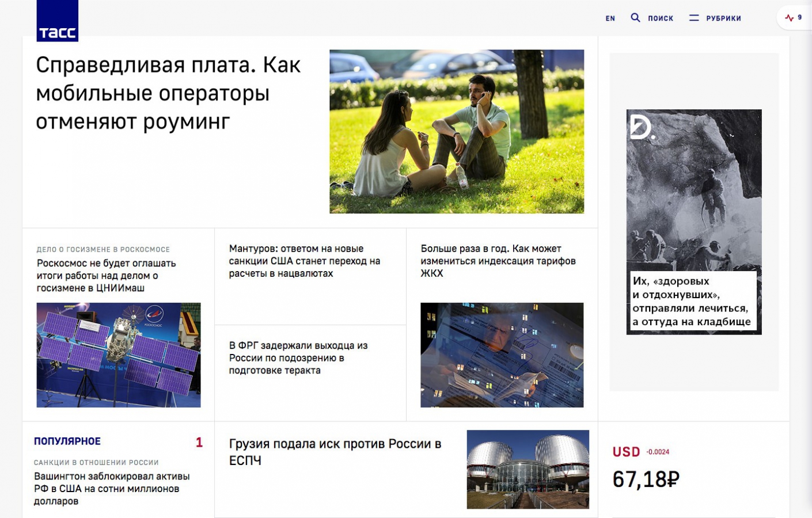
Task: Click the live pulse icon with counter
Action: click(793, 18)
